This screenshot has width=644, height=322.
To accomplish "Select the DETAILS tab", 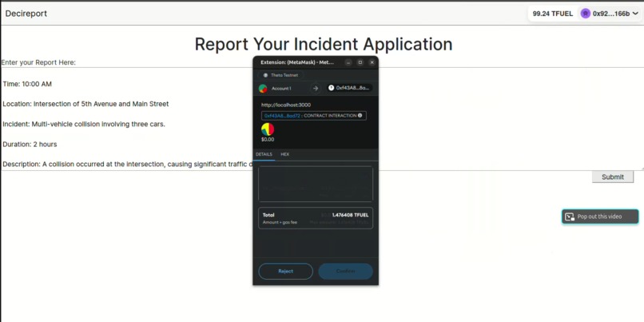I will tap(264, 154).
